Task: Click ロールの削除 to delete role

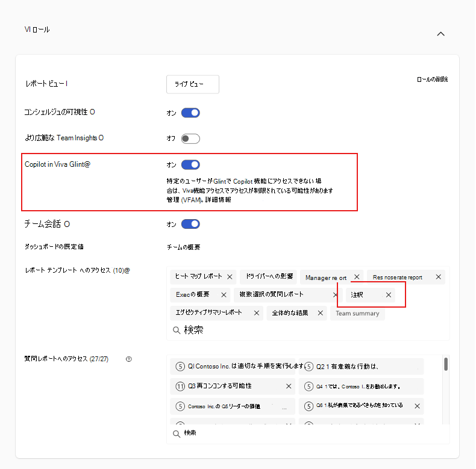Action: (x=432, y=79)
